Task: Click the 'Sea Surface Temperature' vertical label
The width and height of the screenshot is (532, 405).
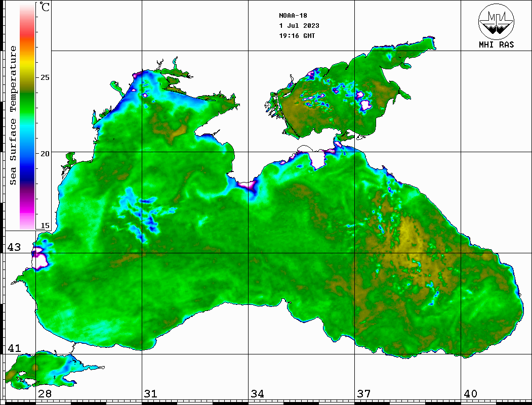Action: pyautogui.click(x=13, y=116)
